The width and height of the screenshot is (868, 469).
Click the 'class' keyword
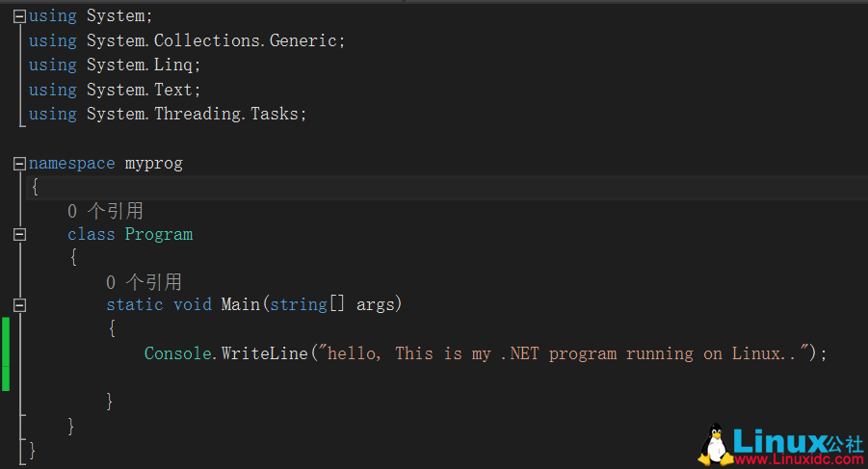click(91, 235)
